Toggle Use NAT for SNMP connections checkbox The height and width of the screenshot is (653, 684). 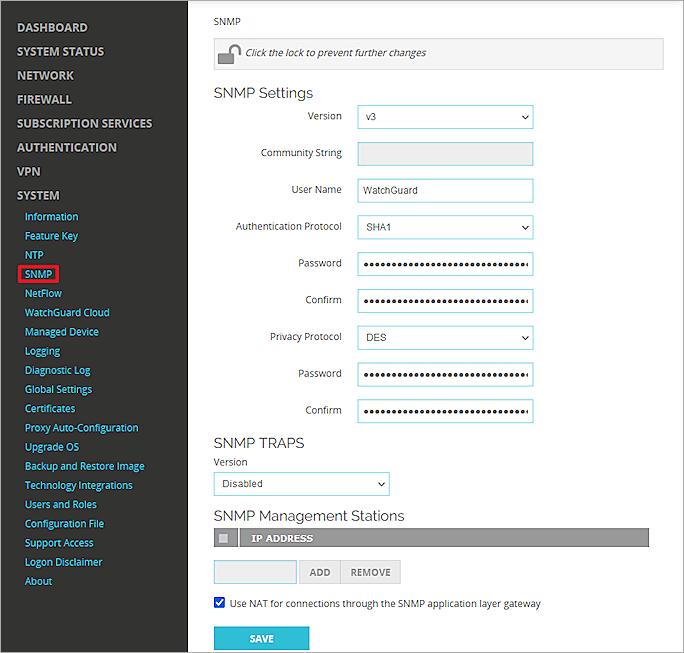tap(220, 603)
